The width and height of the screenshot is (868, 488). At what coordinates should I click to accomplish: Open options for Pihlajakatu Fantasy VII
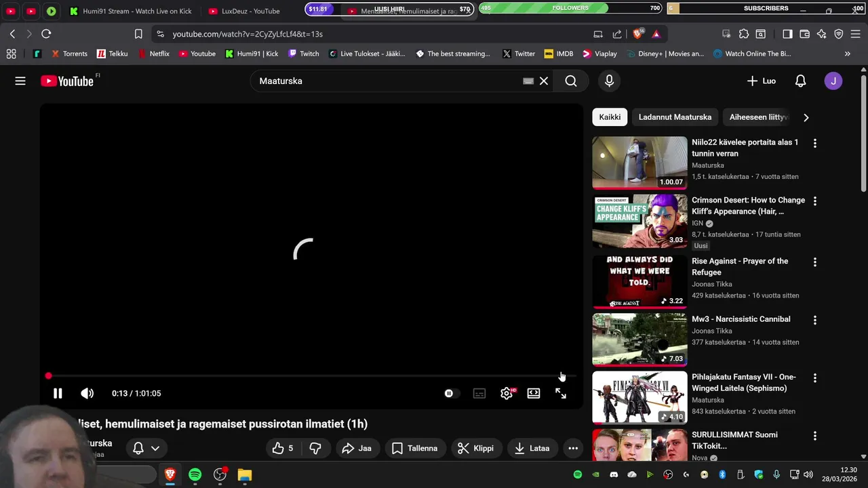click(x=814, y=378)
